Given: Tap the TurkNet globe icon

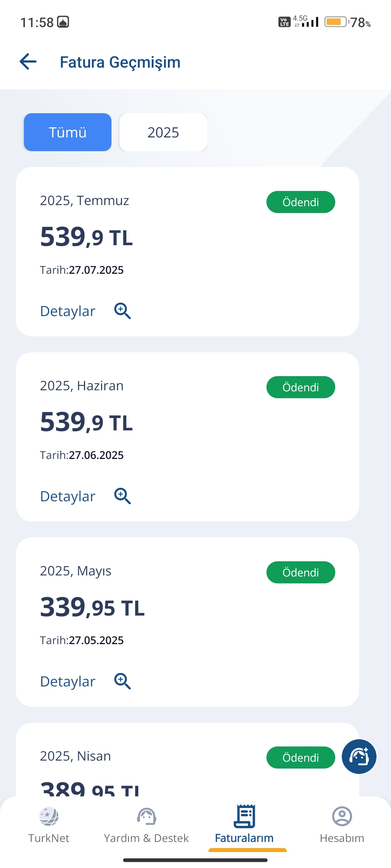Looking at the screenshot, I should coord(49,817).
